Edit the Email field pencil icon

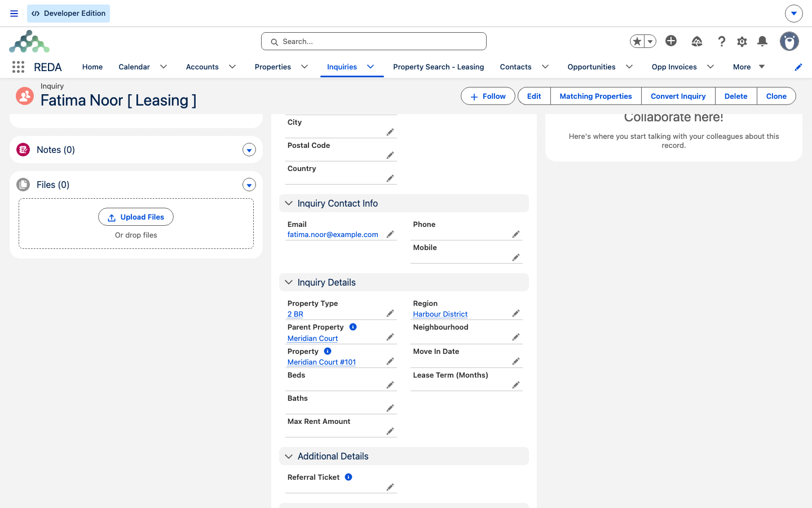(390, 234)
